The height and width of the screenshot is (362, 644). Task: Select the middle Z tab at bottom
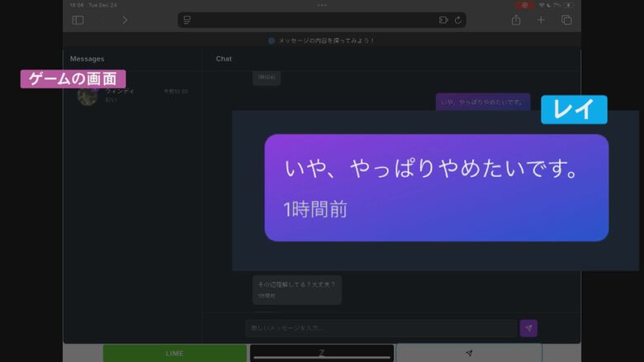(x=322, y=353)
